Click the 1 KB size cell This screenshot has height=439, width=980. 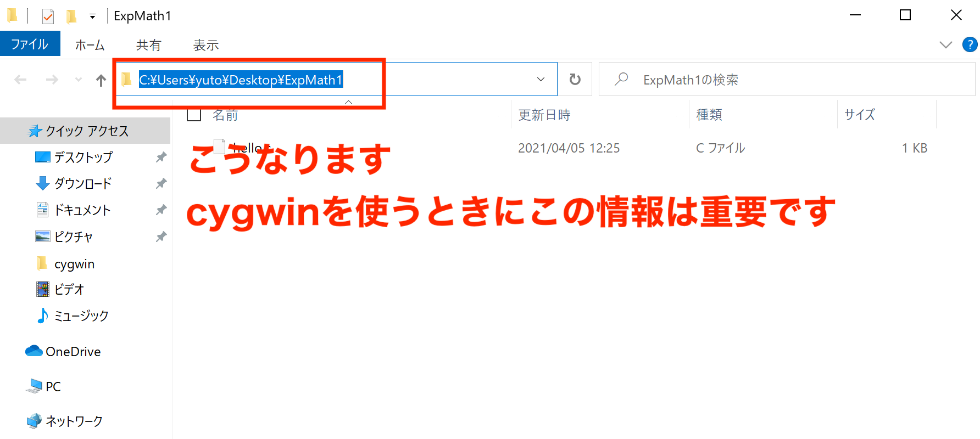[914, 148]
